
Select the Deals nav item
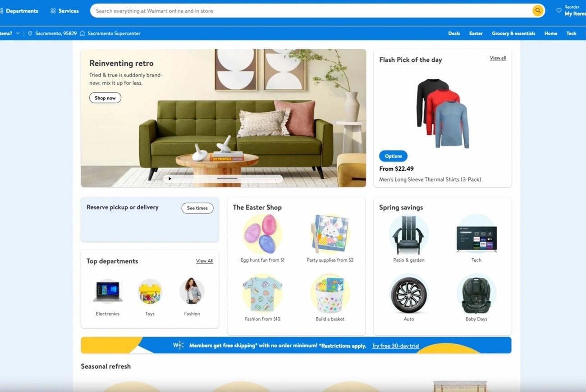(x=454, y=33)
